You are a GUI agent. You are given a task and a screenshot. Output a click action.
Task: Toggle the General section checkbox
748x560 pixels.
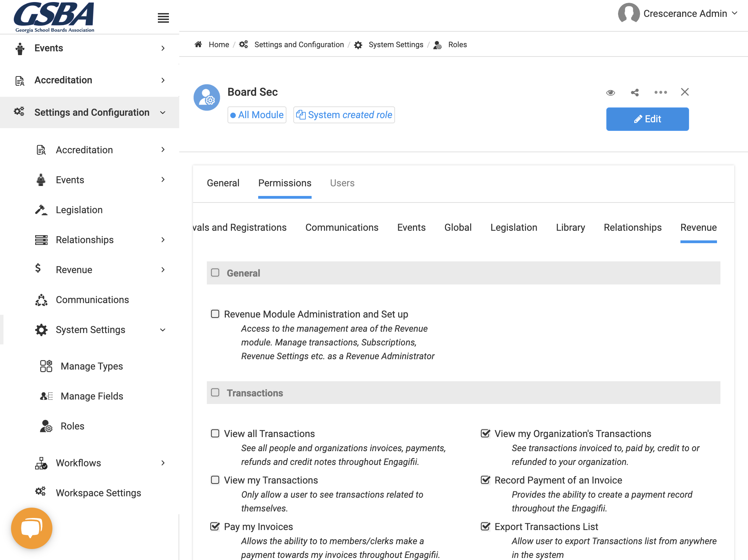(x=215, y=273)
